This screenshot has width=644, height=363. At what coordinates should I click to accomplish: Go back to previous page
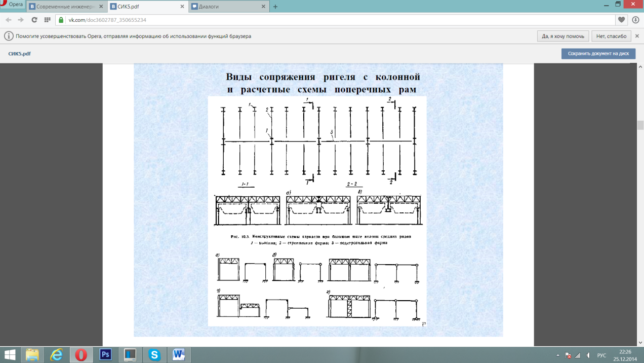(8, 20)
